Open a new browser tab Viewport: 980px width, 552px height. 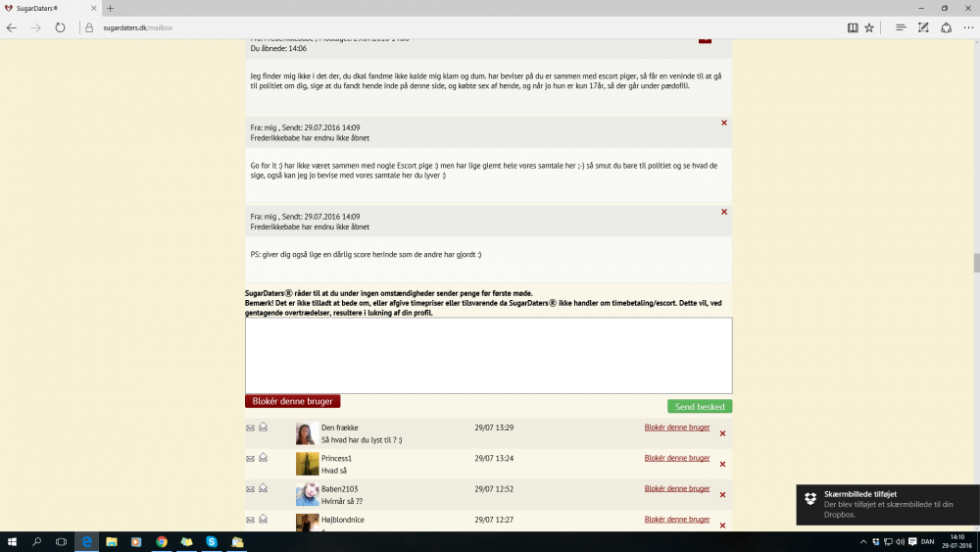pyautogui.click(x=111, y=8)
